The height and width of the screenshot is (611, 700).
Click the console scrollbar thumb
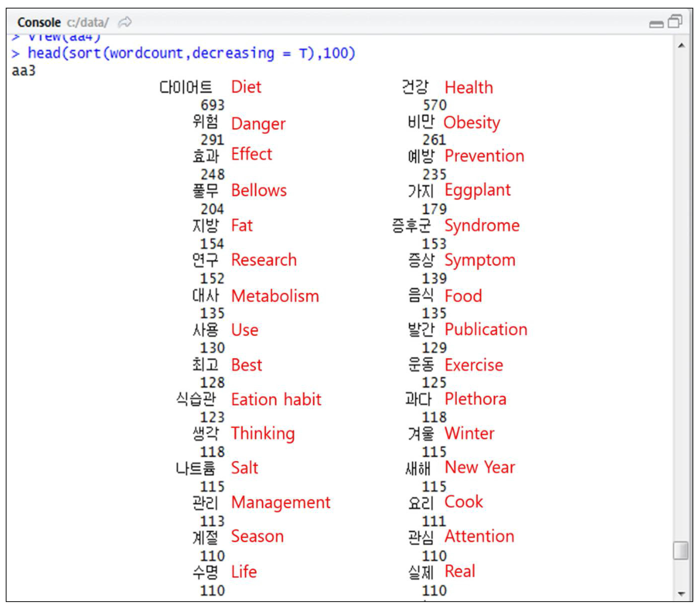680,550
